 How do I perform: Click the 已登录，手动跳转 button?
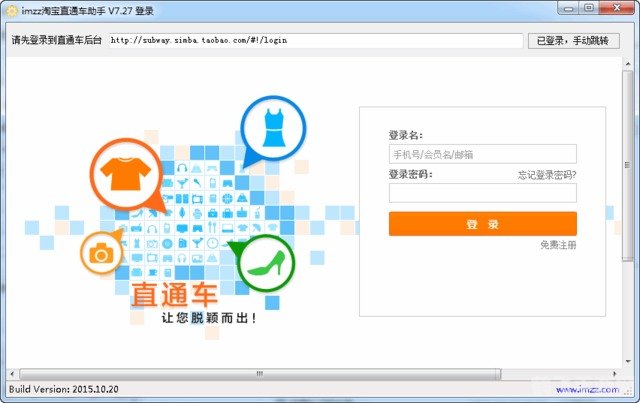[571, 41]
